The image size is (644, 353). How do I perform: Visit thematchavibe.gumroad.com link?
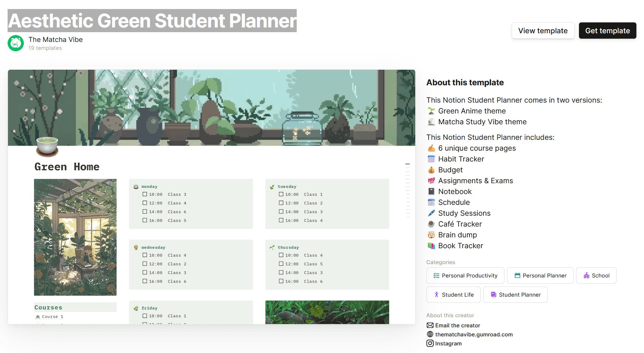pos(474,335)
